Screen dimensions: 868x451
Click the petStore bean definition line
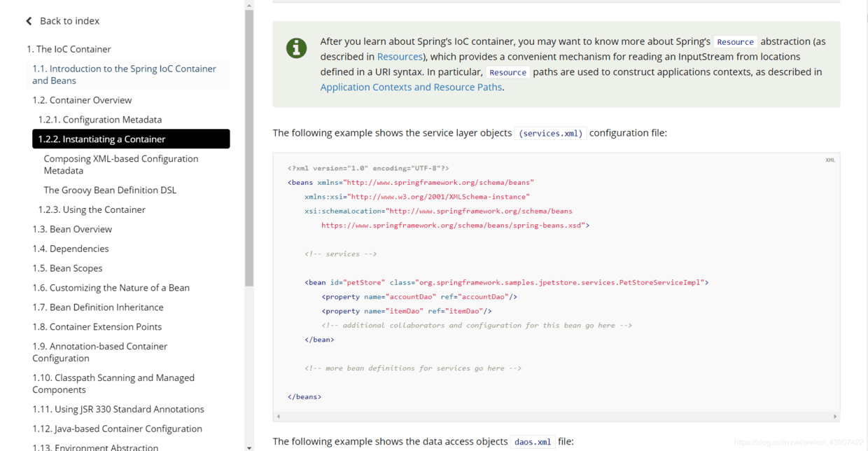tap(507, 283)
